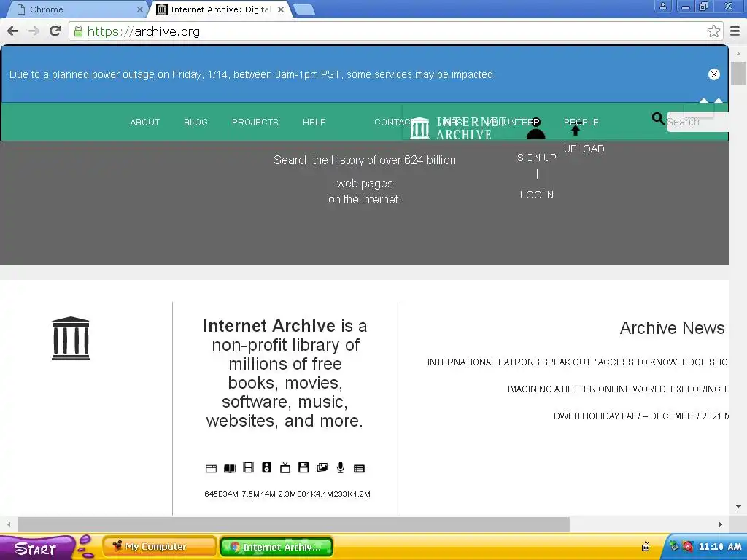
Task: Select the Internet Archive taskbar button
Action: pyautogui.click(x=276, y=547)
